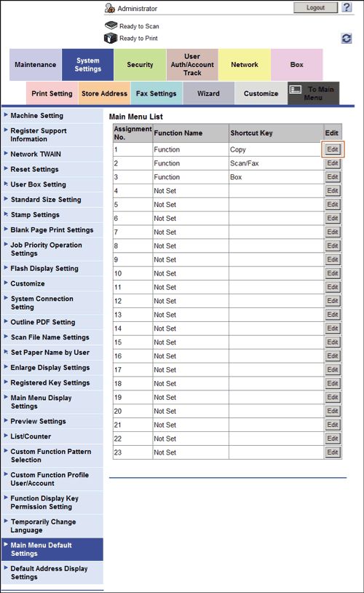Click the Assignment No. column header
This screenshot has height=593, width=364.
tap(132, 133)
